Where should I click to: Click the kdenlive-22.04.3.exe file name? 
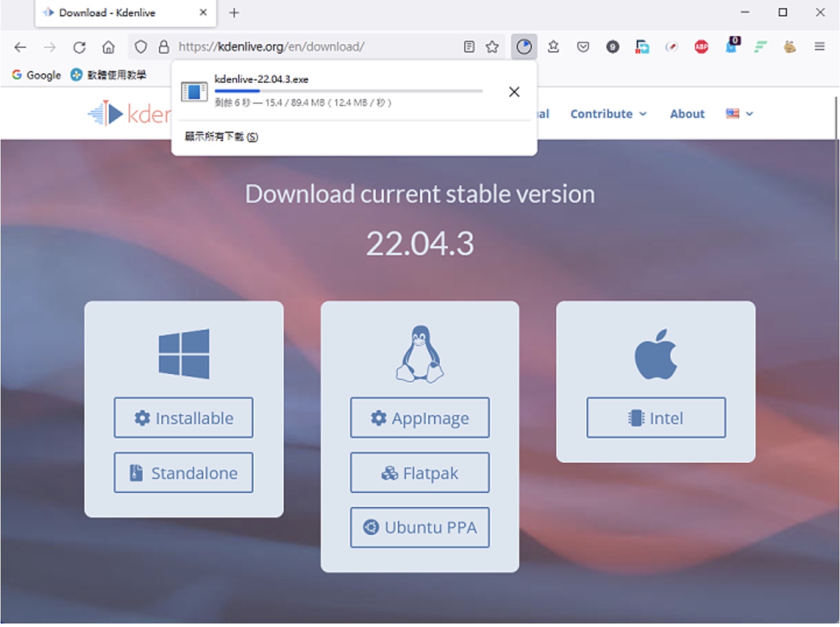[x=262, y=79]
